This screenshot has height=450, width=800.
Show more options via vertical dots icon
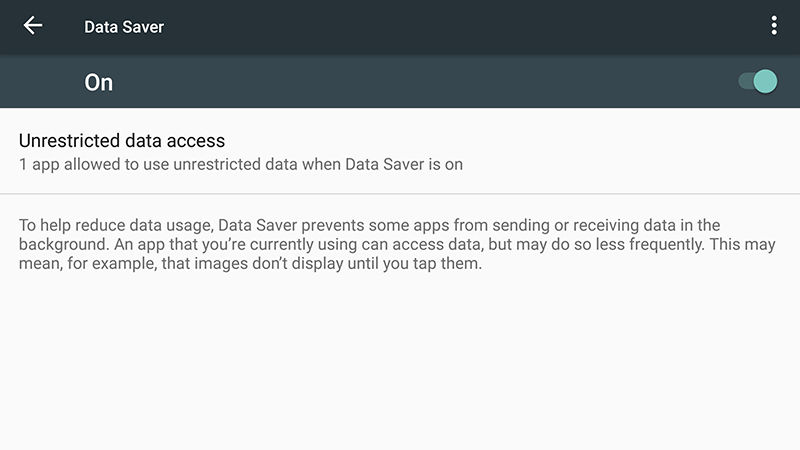point(774,26)
